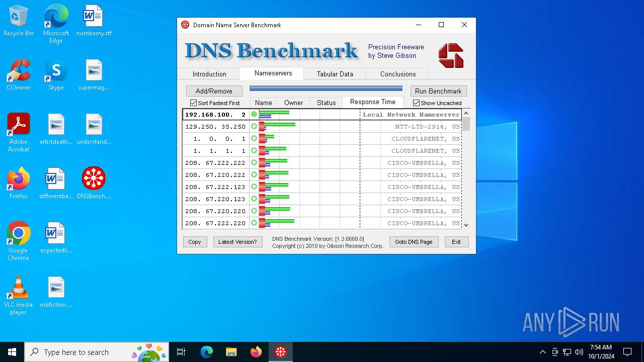Click NTT-LTD-2914, US owner label
Screen dimensions: 644x362
click(427, 127)
